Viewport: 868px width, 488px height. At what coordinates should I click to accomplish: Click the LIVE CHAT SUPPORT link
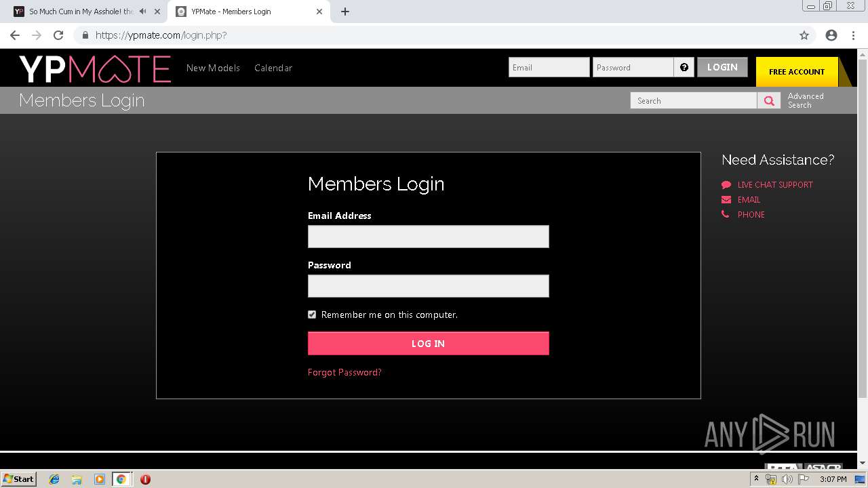[x=775, y=184]
